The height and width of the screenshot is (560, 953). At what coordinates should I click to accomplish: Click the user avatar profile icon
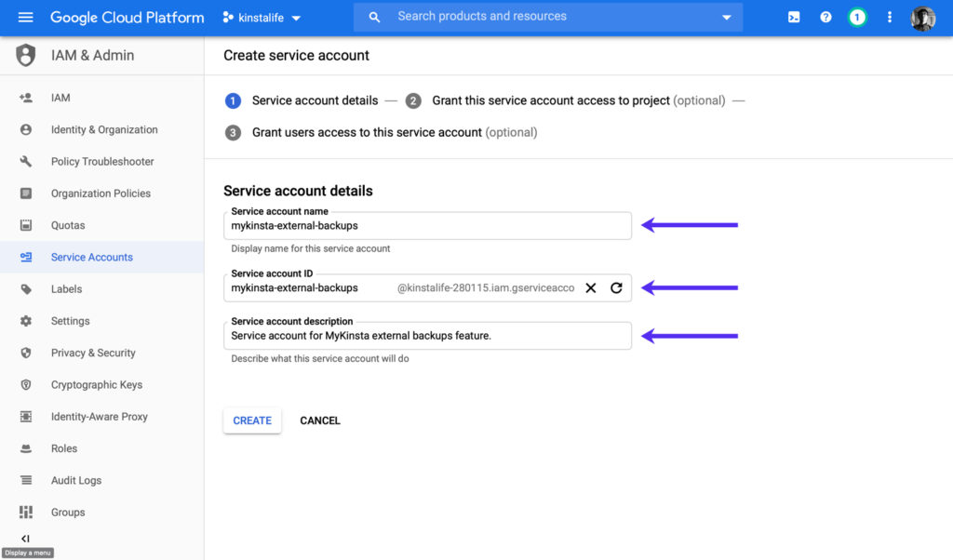pyautogui.click(x=922, y=18)
